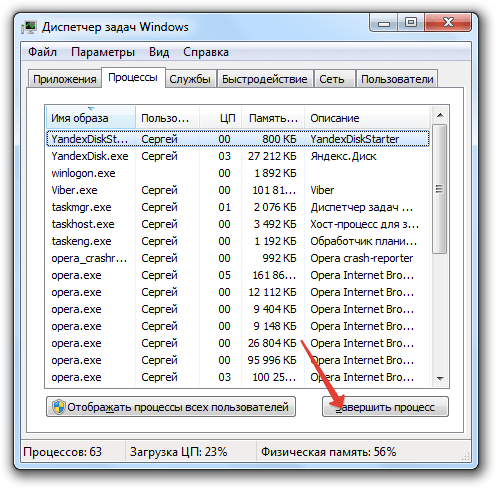
Task: Click the vertical scrollbar thumb in the process list
Action: point(440,189)
